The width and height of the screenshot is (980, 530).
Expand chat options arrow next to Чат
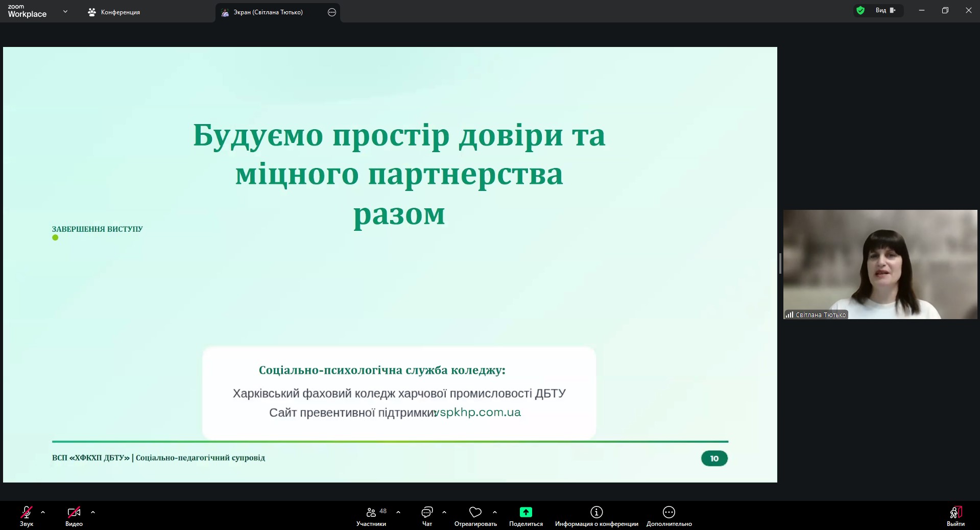pos(444,512)
